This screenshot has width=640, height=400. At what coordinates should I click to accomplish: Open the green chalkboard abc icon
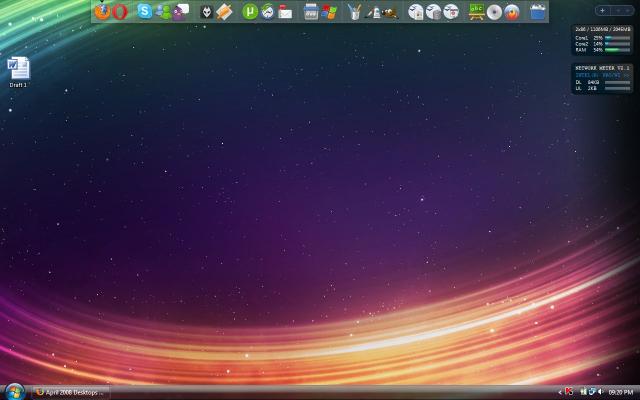point(476,12)
